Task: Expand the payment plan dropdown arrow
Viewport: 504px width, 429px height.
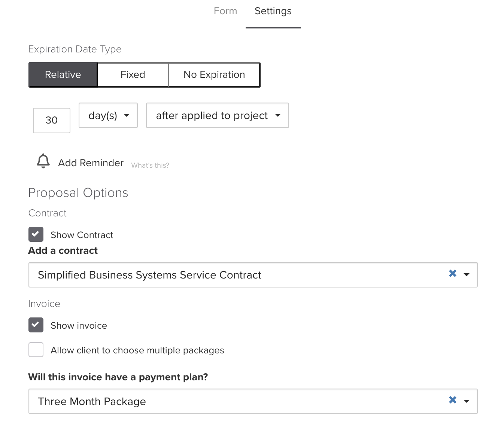Action: [x=467, y=401]
